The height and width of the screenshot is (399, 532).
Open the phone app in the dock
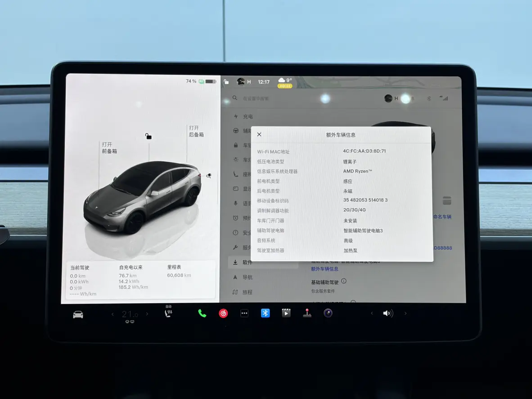point(202,313)
